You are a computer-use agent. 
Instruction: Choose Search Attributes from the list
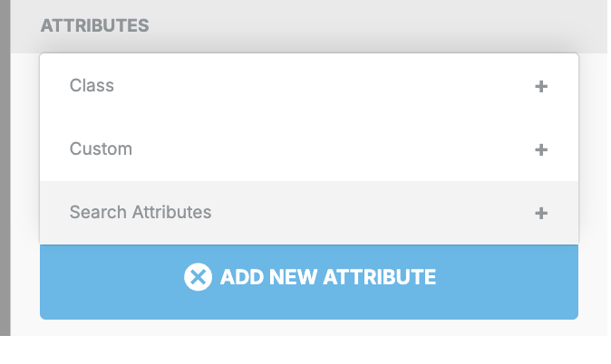coord(309,213)
